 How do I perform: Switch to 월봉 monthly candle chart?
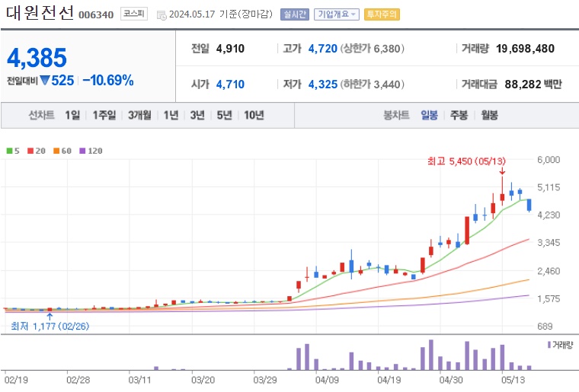click(x=489, y=116)
